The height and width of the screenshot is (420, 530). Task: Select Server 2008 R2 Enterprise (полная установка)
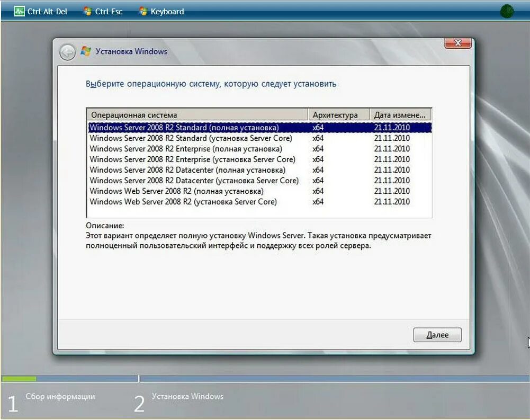259,149
